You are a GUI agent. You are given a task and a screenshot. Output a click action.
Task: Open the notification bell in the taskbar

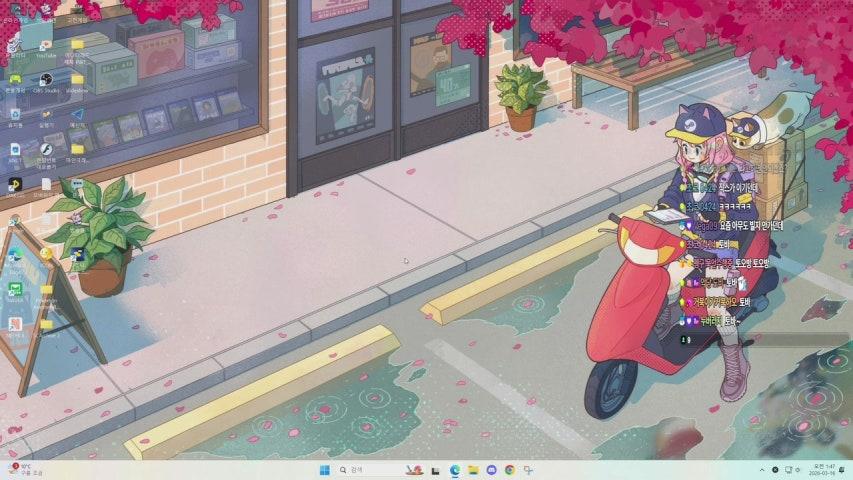842,470
